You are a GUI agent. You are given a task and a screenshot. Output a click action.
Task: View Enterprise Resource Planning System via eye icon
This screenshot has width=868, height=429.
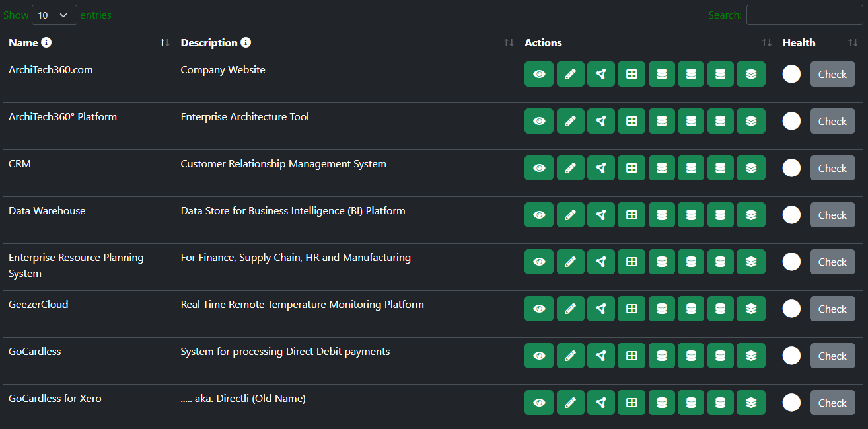tap(539, 262)
